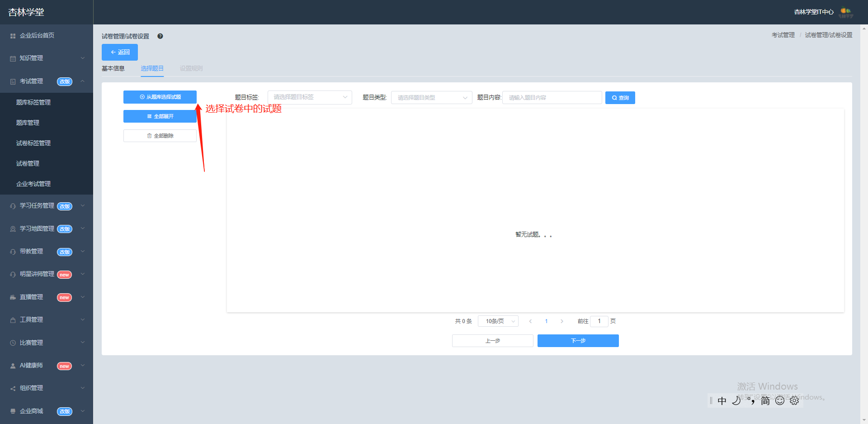This screenshot has height=424, width=868.
Task: Click the 组织管理 share icon
Action: [x=13, y=388]
